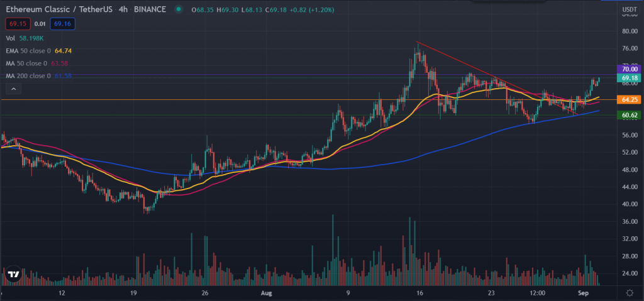Viewport: 644px width, 301px height.
Task: Select the Vol 58.198K indicator label
Action: point(25,38)
